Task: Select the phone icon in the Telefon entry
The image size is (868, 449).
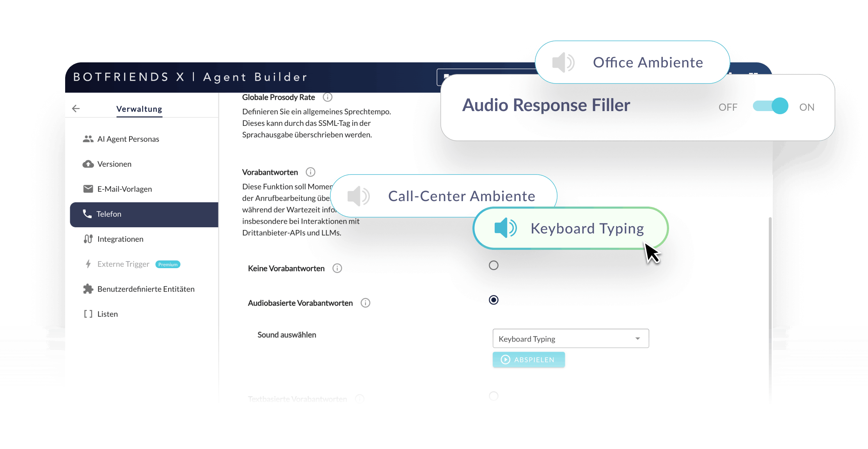Action: click(x=87, y=214)
